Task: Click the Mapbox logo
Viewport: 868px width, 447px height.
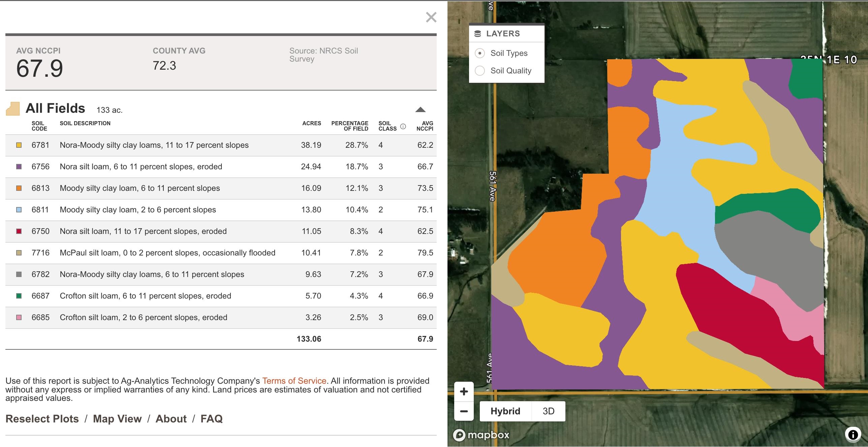Action: pyautogui.click(x=482, y=435)
